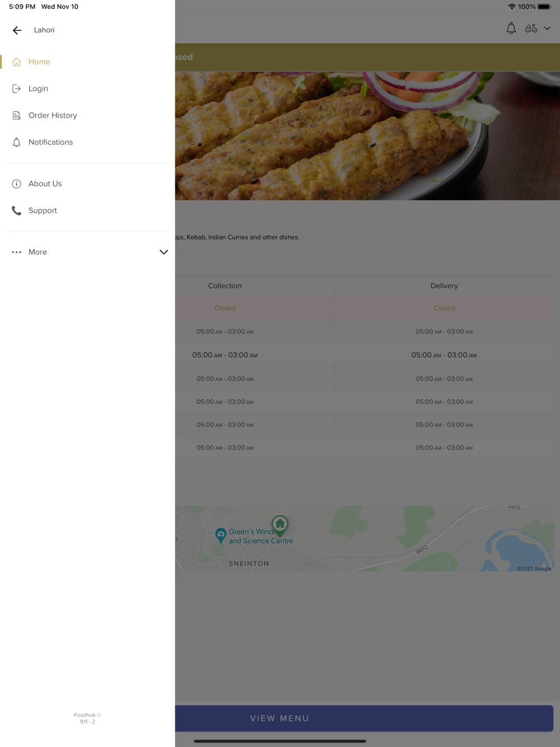Screen dimensions: 560x747
Task: Tap the restaurant home pin on map
Action: [x=280, y=525]
